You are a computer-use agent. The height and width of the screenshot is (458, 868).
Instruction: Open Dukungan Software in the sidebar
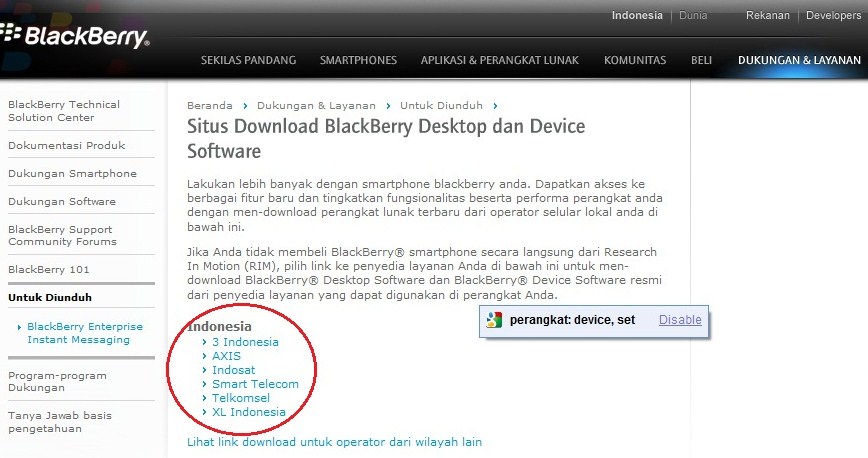pos(61,201)
